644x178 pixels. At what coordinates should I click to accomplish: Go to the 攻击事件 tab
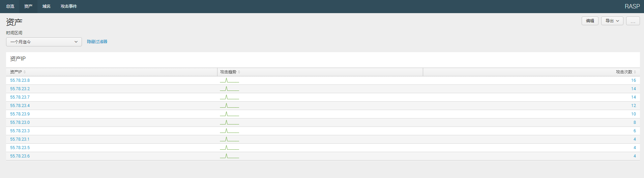pos(69,6)
